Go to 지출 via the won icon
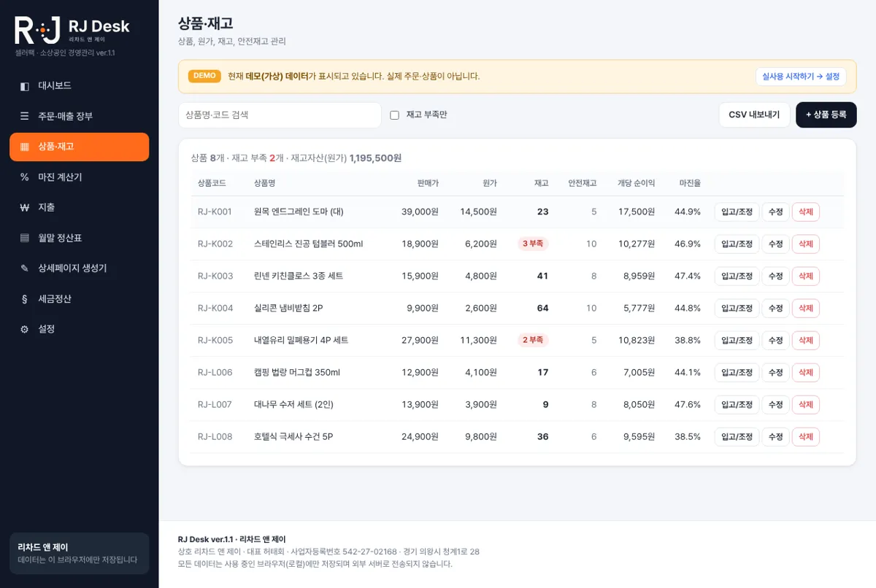 [x=25, y=207]
